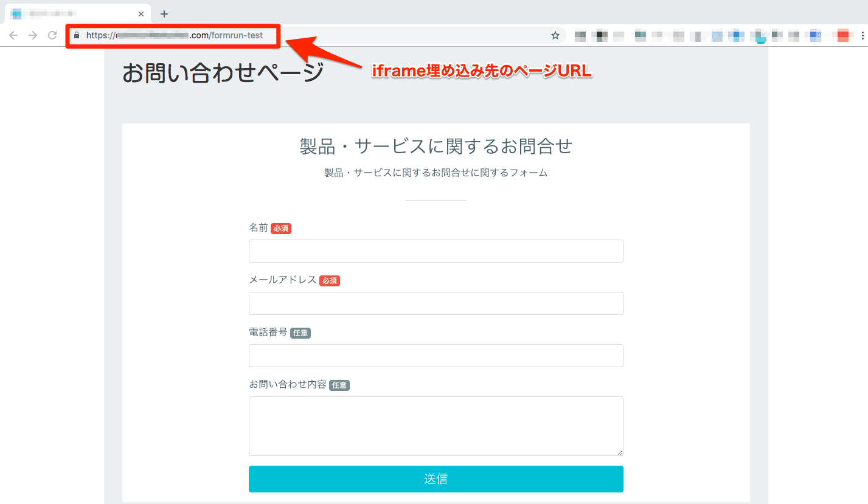Screen dimensions: 868x504
Task: Click the textarea resize handle
Action: [620, 451]
